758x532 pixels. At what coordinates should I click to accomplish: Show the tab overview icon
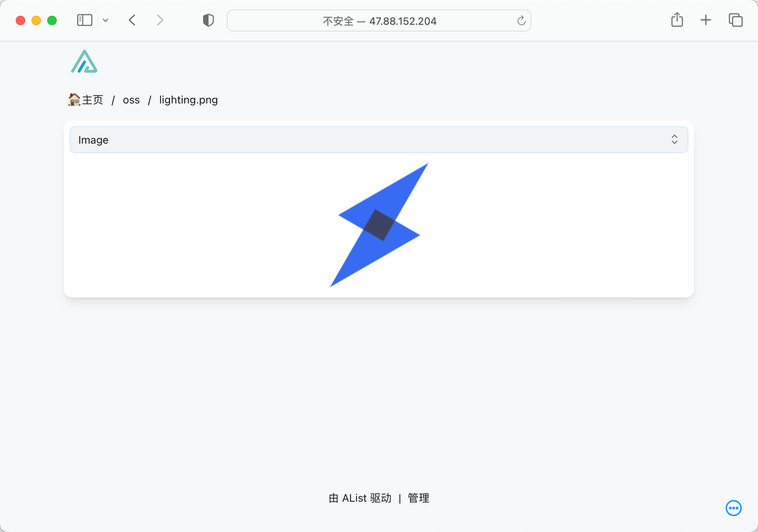[735, 20]
